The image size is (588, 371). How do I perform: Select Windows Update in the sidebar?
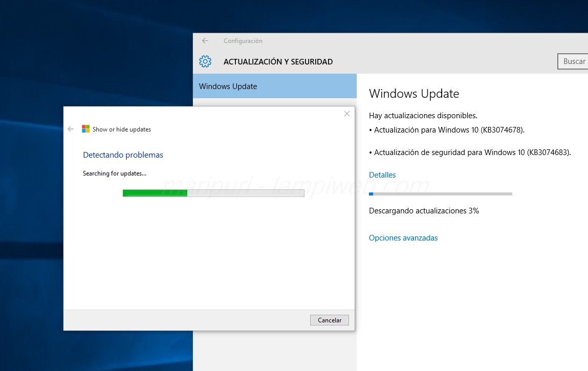[274, 86]
